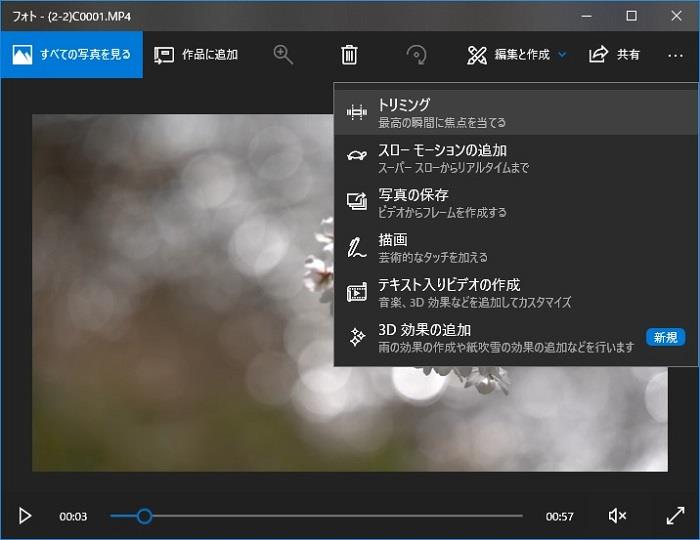This screenshot has height=540, width=700.
Task: Click the 00:03 elapsed time text
Action: click(x=73, y=517)
